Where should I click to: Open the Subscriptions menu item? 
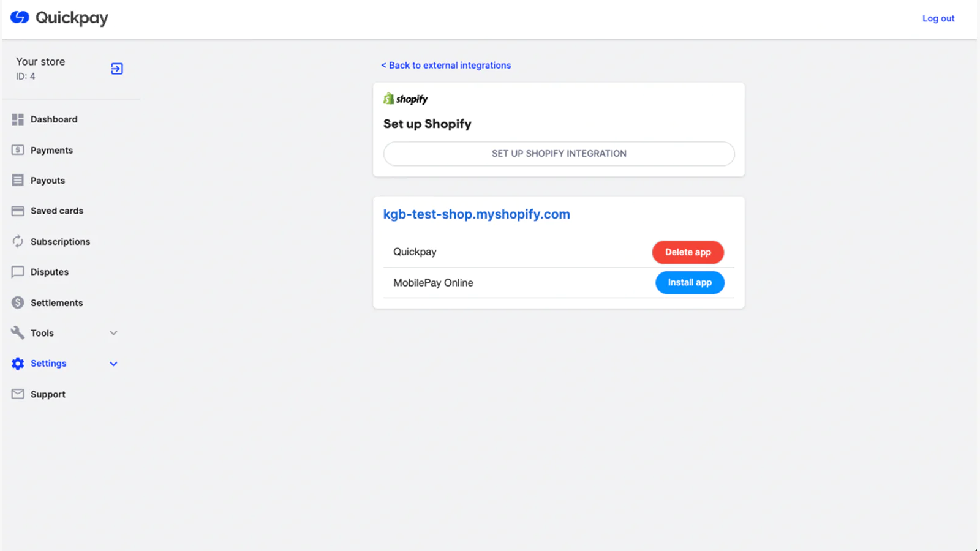(x=60, y=242)
